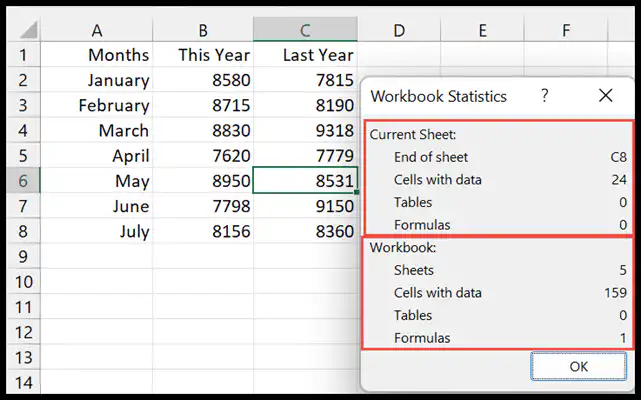Image resolution: width=641 pixels, height=400 pixels.
Task: Select the 'March' cell
Action: pos(97,130)
